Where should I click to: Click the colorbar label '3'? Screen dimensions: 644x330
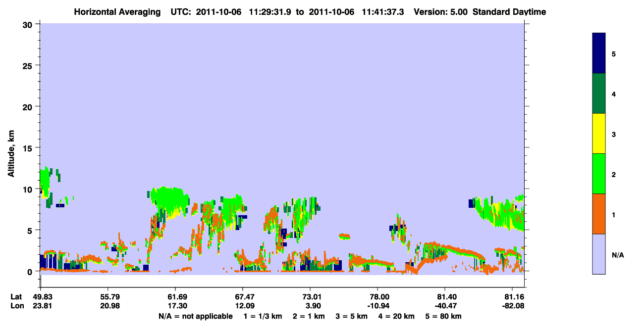[614, 134]
